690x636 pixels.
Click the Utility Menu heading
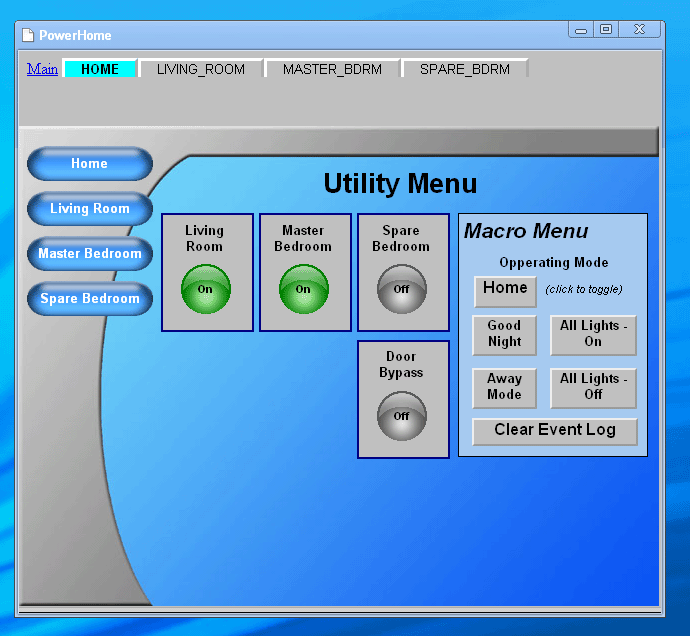point(400,184)
